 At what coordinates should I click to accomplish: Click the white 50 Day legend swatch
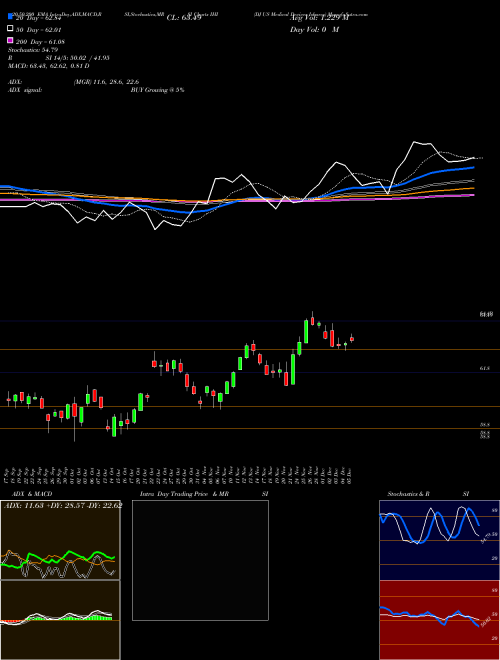tap(10, 29)
